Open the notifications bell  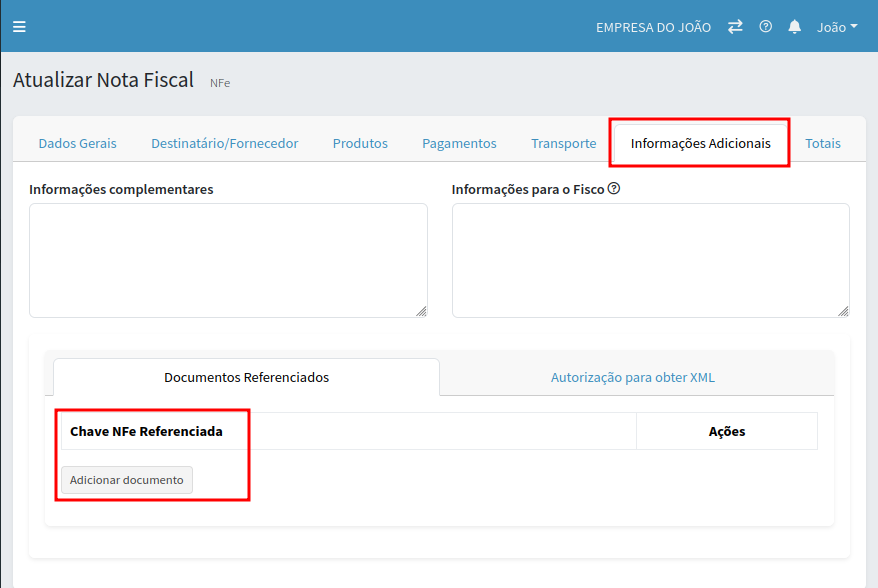(x=795, y=27)
